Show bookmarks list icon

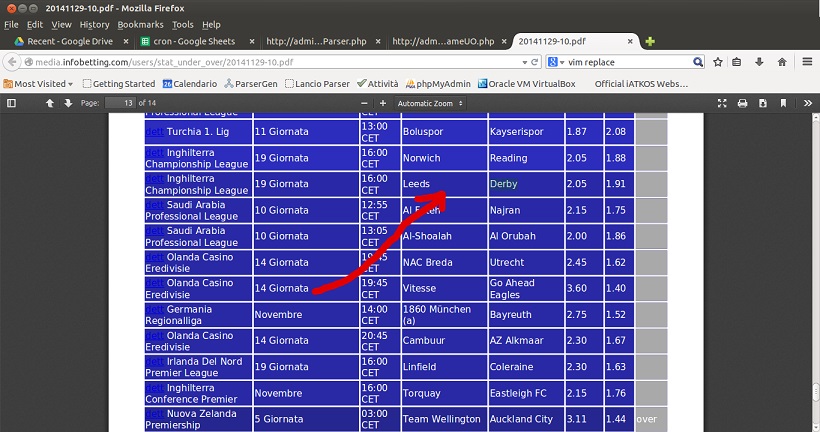736,62
